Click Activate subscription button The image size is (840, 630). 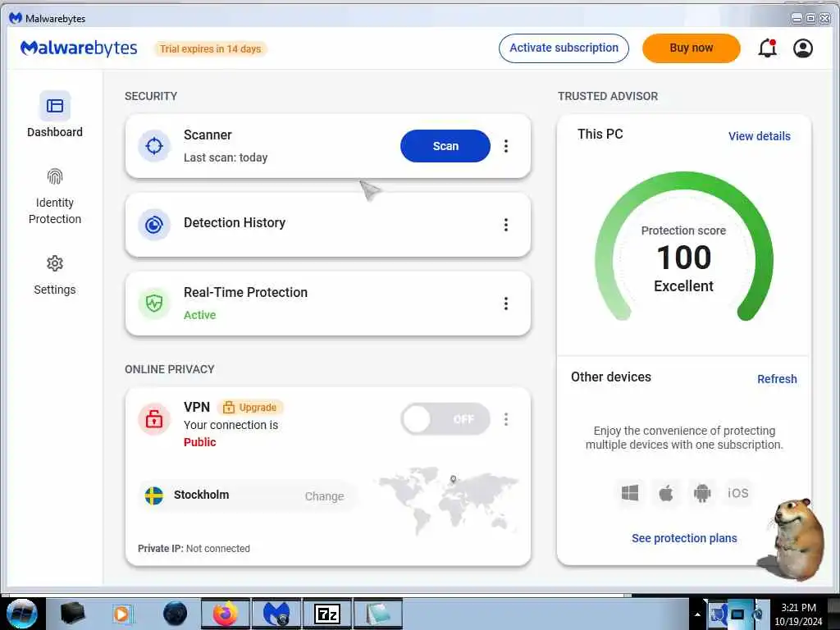tap(564, 48)
